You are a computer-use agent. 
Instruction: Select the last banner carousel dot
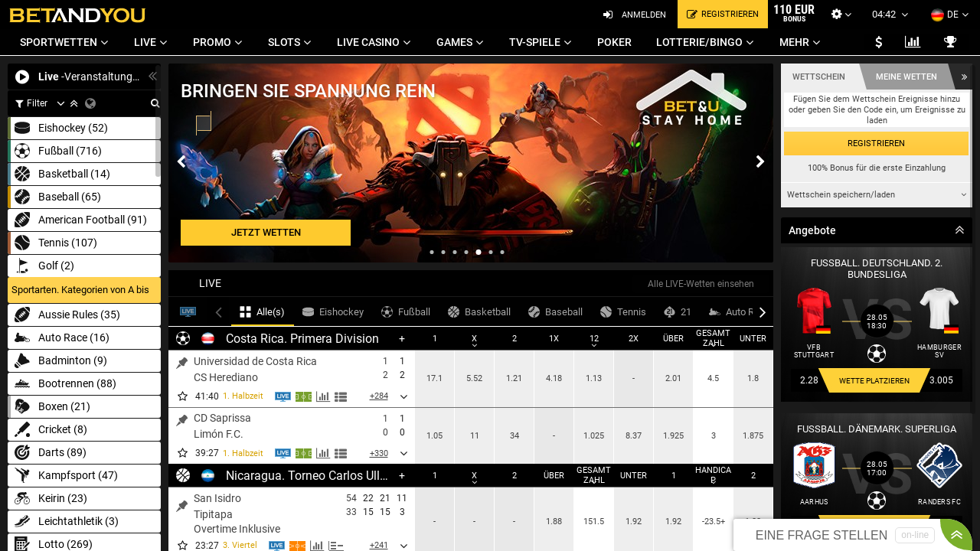pyautogui.click(x=502, y=252)
